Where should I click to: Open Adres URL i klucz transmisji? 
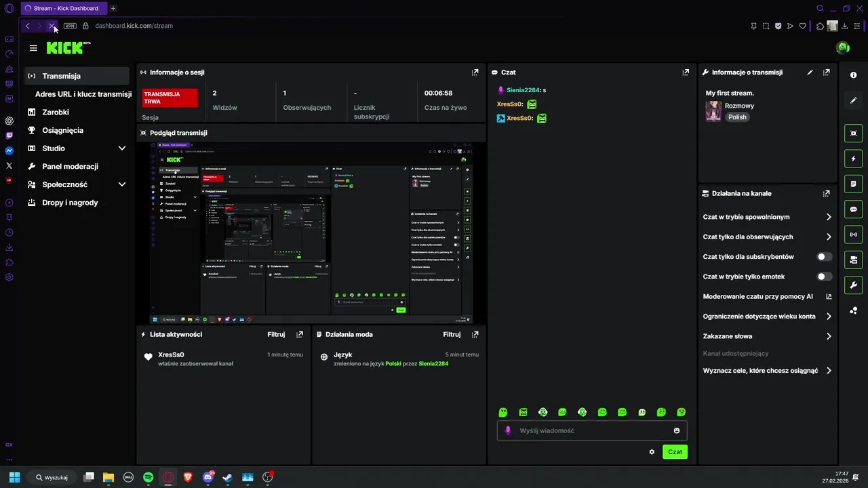point(83,94)
